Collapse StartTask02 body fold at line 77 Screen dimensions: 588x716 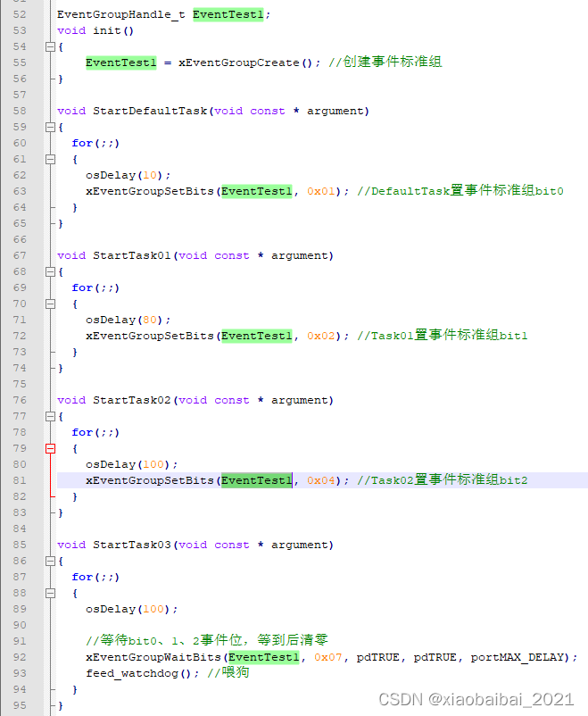coord(50,416)
